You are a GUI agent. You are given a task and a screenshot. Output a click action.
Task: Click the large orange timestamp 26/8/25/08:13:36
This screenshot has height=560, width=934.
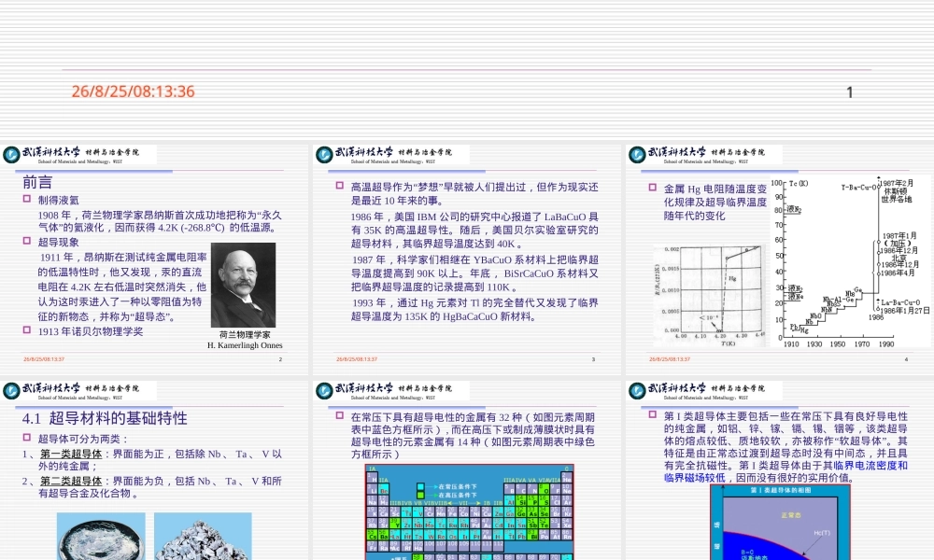pos(133,91)
